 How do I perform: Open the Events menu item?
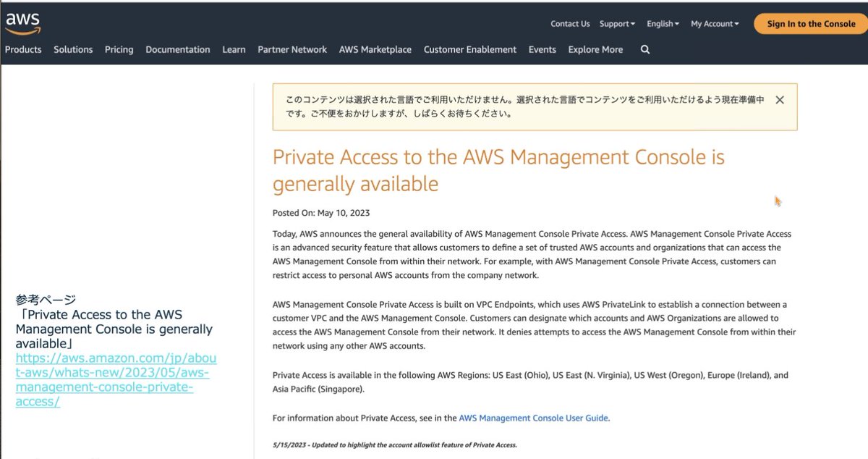[x=542, y=50]
